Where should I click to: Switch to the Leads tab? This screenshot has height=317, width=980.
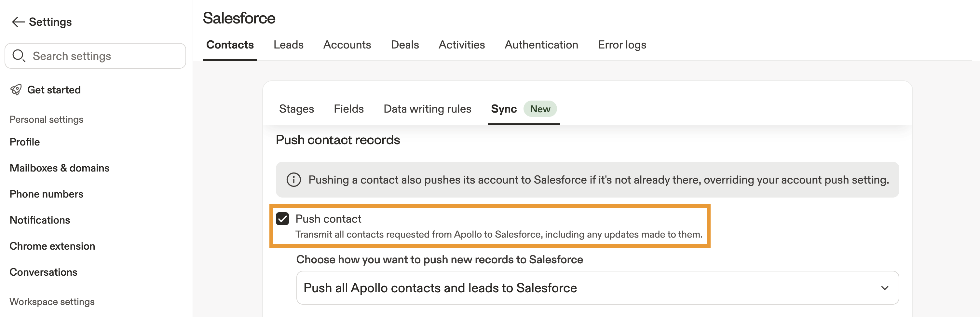click(288, 45)
